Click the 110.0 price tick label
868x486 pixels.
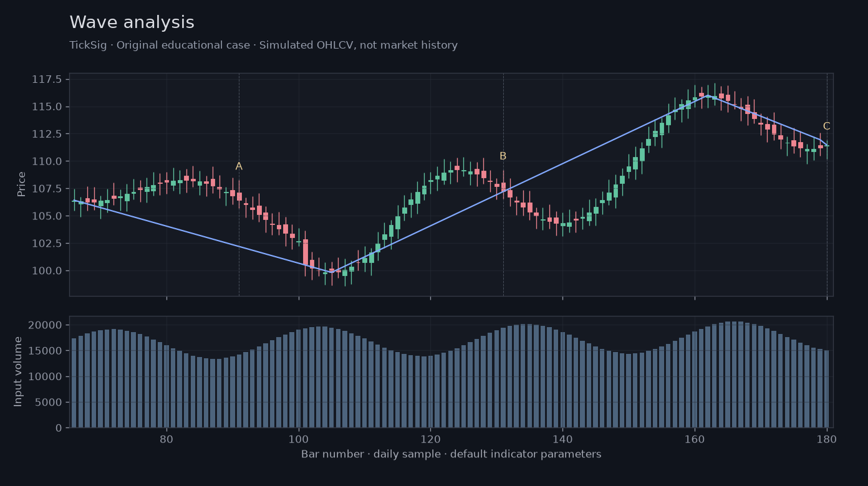point(47,161)
